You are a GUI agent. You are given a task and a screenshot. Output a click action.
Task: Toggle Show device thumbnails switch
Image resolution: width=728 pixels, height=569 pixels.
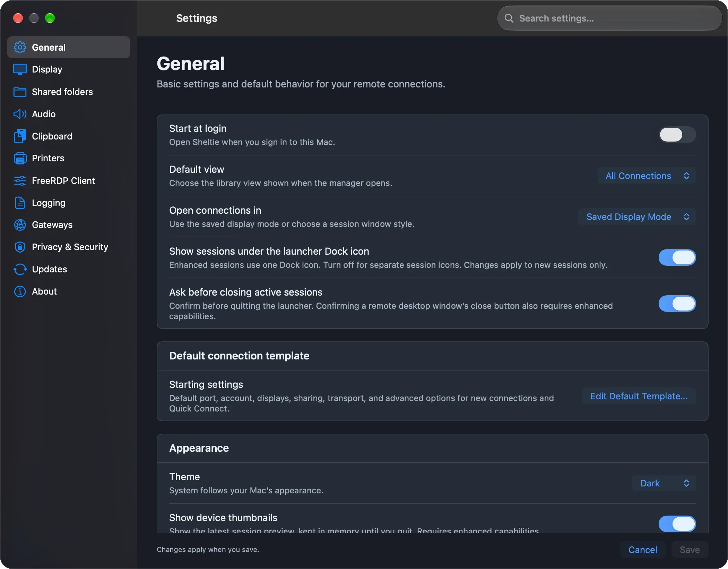point(677,524)
